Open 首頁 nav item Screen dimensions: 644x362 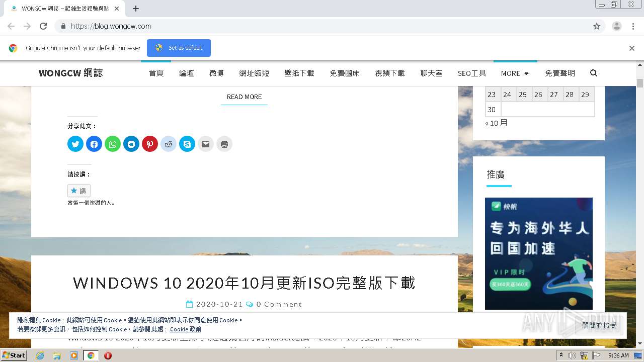[x=156, y=73]
